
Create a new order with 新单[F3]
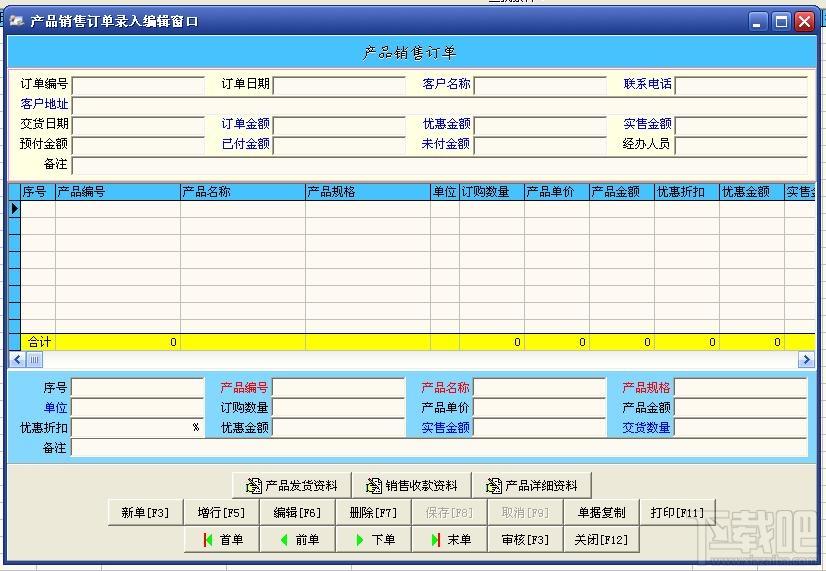pos(145,513)
